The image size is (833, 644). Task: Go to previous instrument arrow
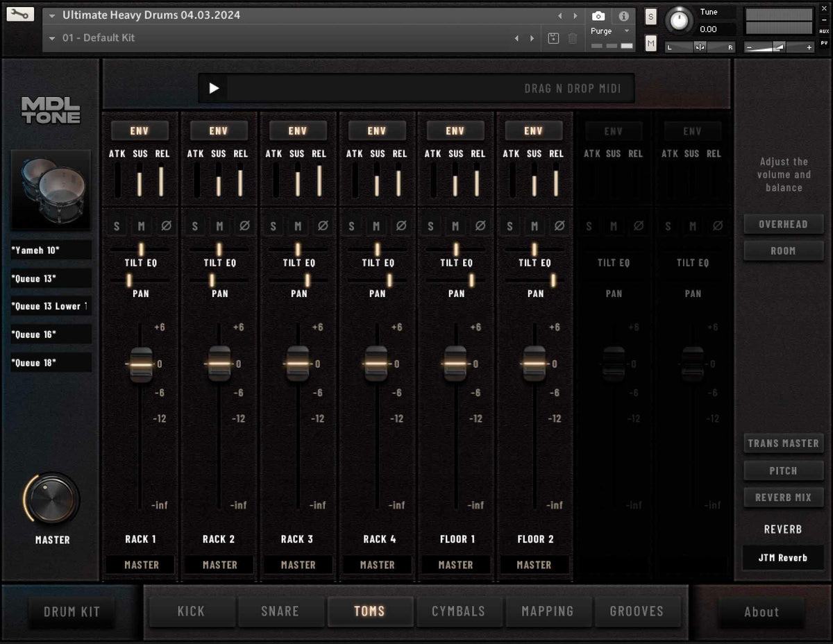pos(561,16)
